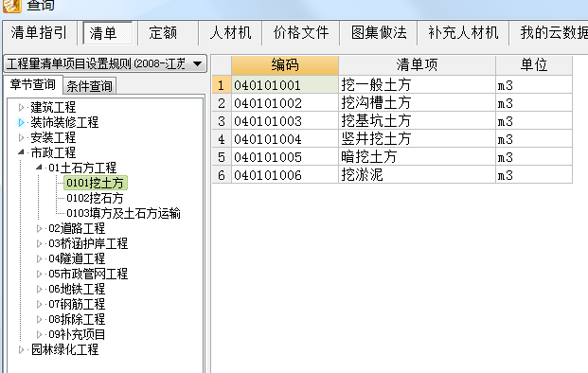Screen dimensions: 588x373
Task: Click the 挖淤泥 list item
Action: [417, 175]
